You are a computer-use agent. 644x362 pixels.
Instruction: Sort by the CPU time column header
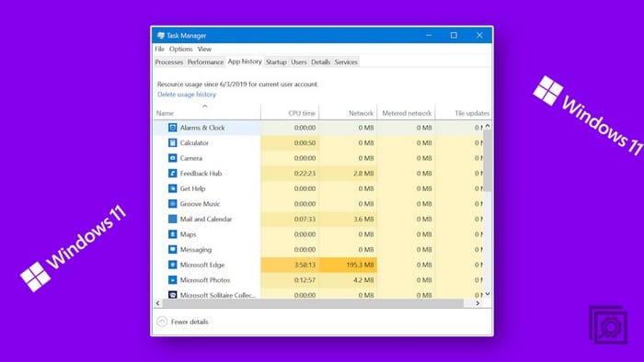pos(290,112)
